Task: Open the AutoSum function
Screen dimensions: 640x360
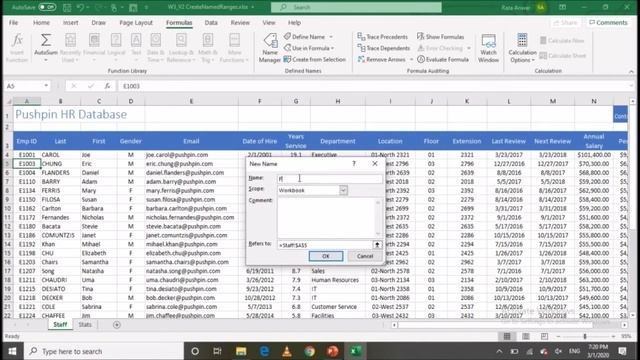Action: click(x=46, y=48)
